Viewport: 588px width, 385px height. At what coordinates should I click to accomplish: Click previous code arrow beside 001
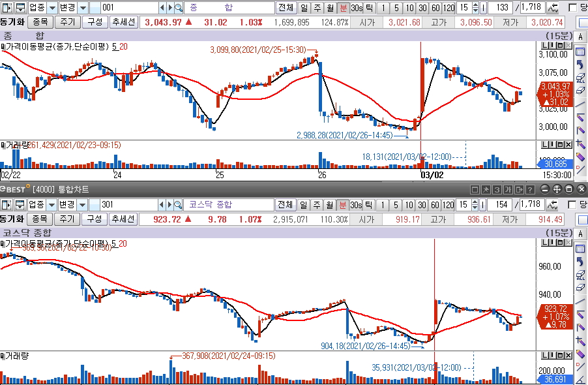pyautogui.click(x=162, y=7)
